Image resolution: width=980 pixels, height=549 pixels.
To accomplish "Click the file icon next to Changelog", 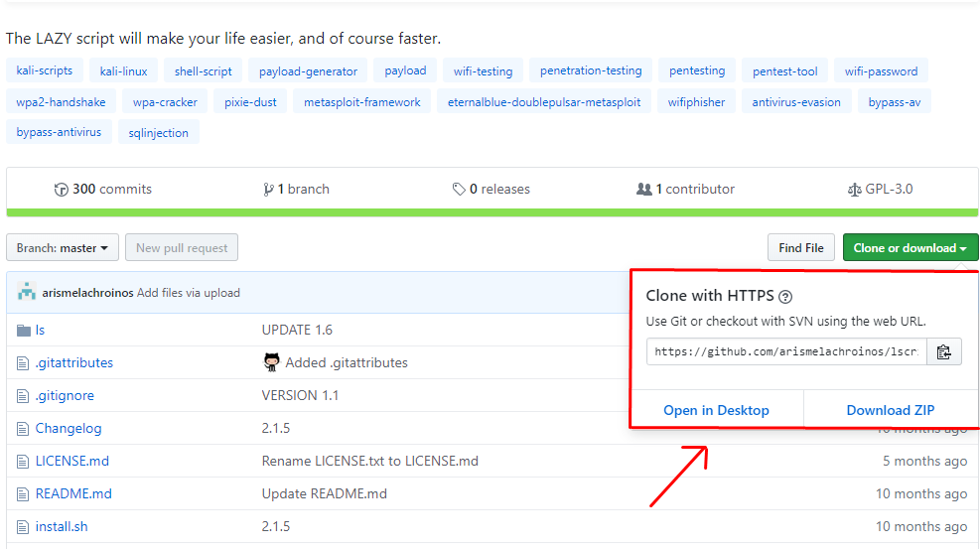I will click(x=23, y=429).
